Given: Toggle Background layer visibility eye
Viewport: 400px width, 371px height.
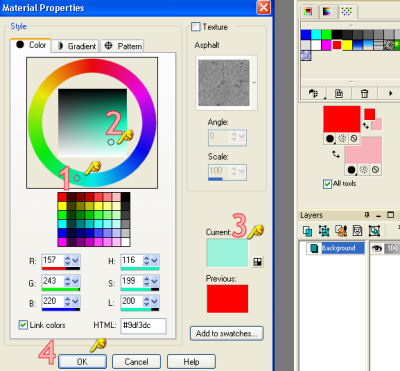Looking at the screenshot, I should (377, 248).
